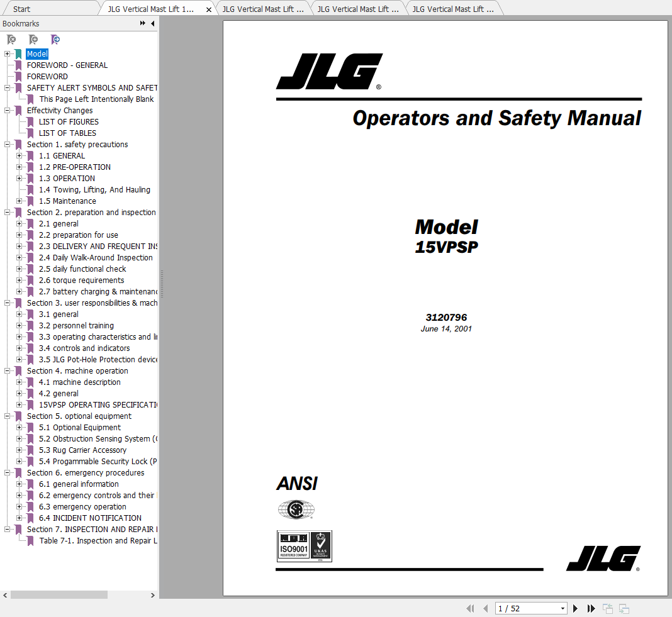
Task: Expand the 2.6 torque requirements node
Action: pos(20,281)
